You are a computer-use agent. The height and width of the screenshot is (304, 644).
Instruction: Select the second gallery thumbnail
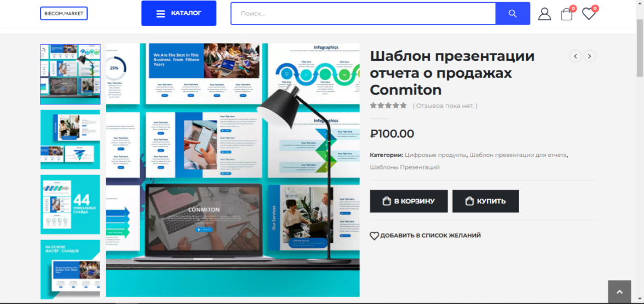click(70, 139)
